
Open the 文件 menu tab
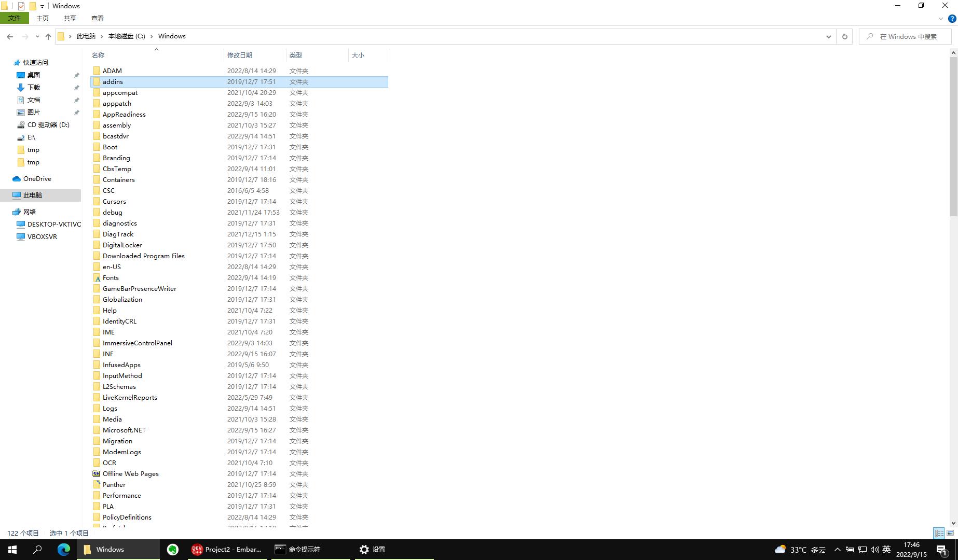point(15,18)
